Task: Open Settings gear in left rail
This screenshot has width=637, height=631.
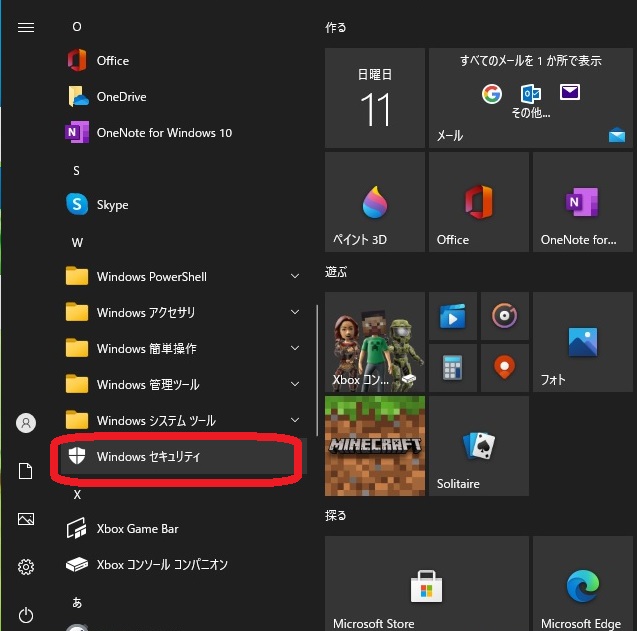Action: tap(26, 567)
